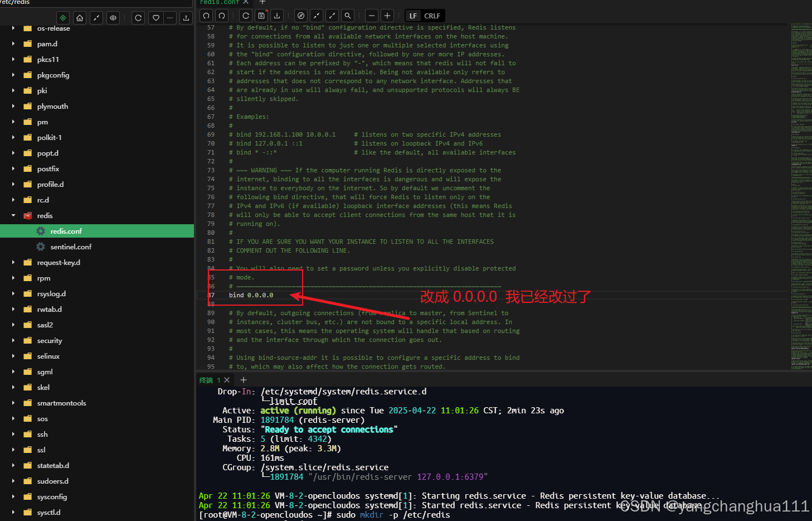Select the locate-file crosshair icon
The width and height of the screenshot is (812, 521).
pos(63,18)
